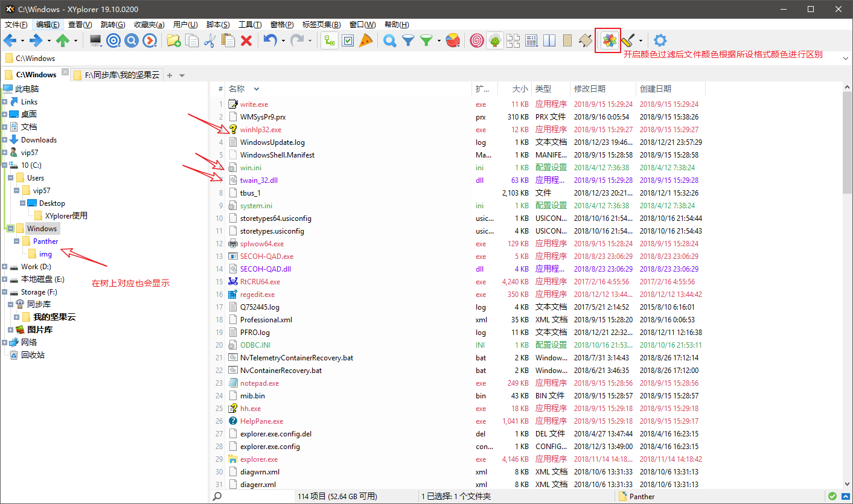Screen dimensions: 853x504
Task: Sort by the 修改日期 column header
Action: click(590, 89)
